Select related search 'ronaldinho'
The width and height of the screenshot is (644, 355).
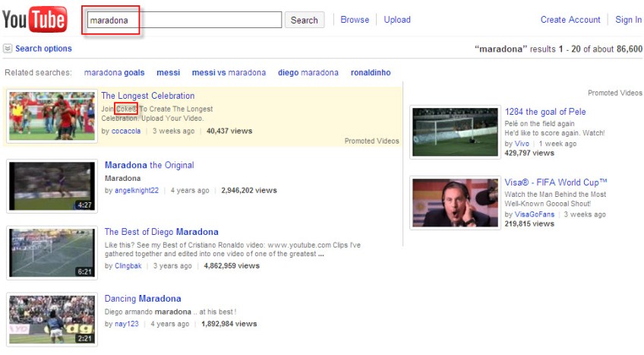(x=371, y=73)
